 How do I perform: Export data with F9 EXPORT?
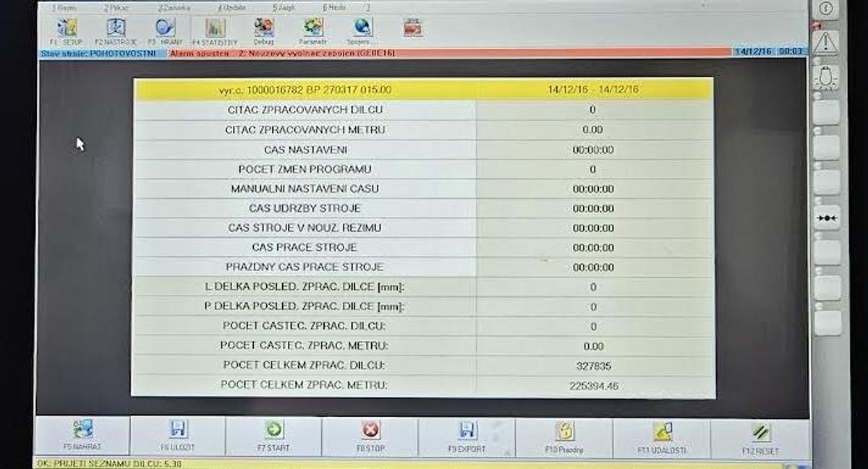467,436
